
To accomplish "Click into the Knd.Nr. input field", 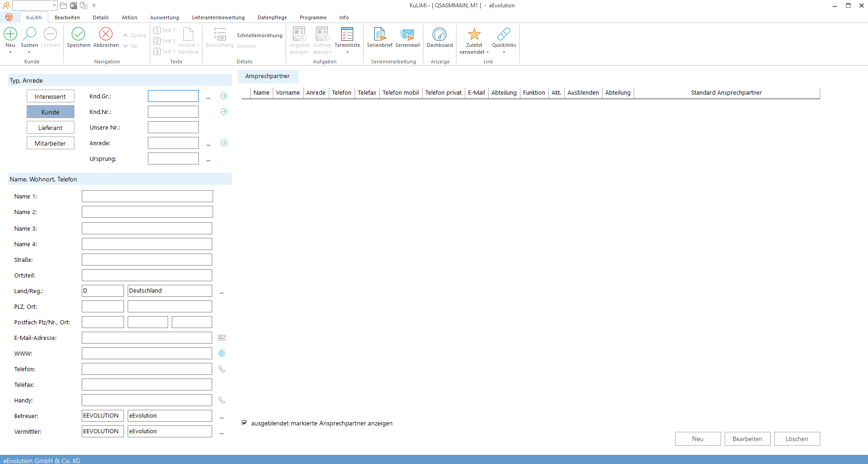I will [173, 112].
